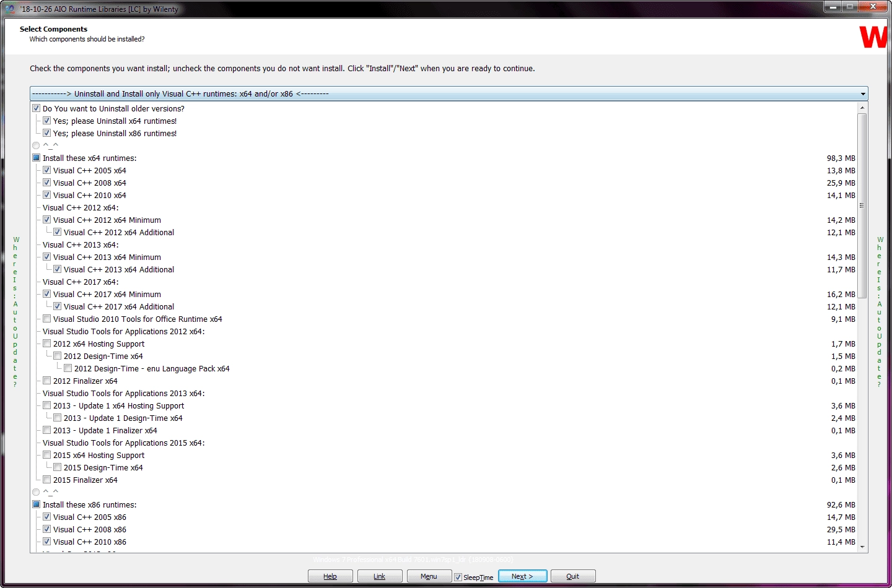Viewport: 892px width, 588px height.
Task: Uncheck 'Yes; please Uninstall x64 runtimes!'
Action: coord(46,121)
